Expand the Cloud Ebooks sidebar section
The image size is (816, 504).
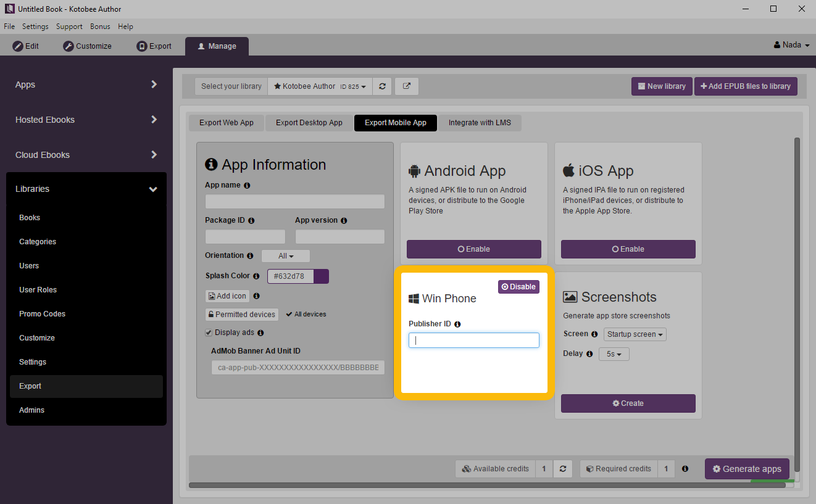[x=86, y=155]
